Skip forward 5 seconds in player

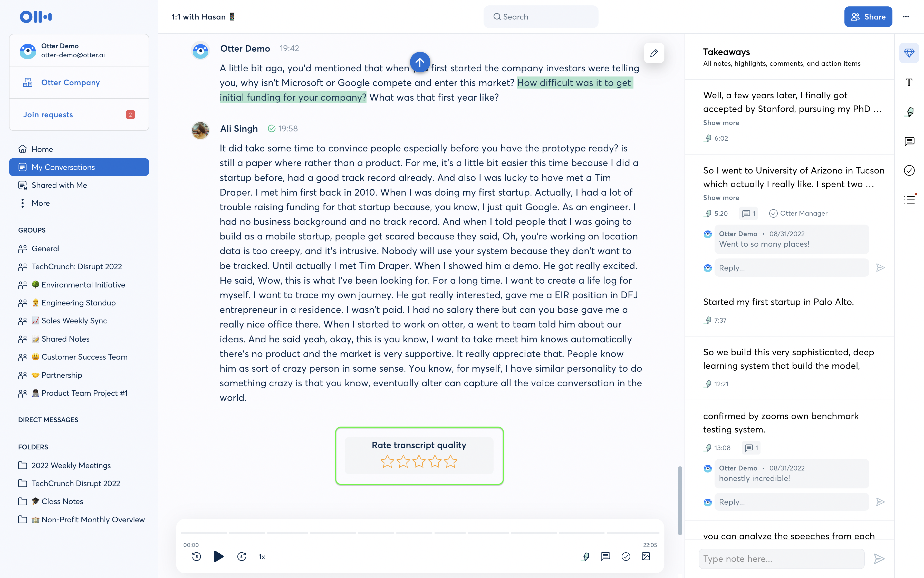click(242, 557)
